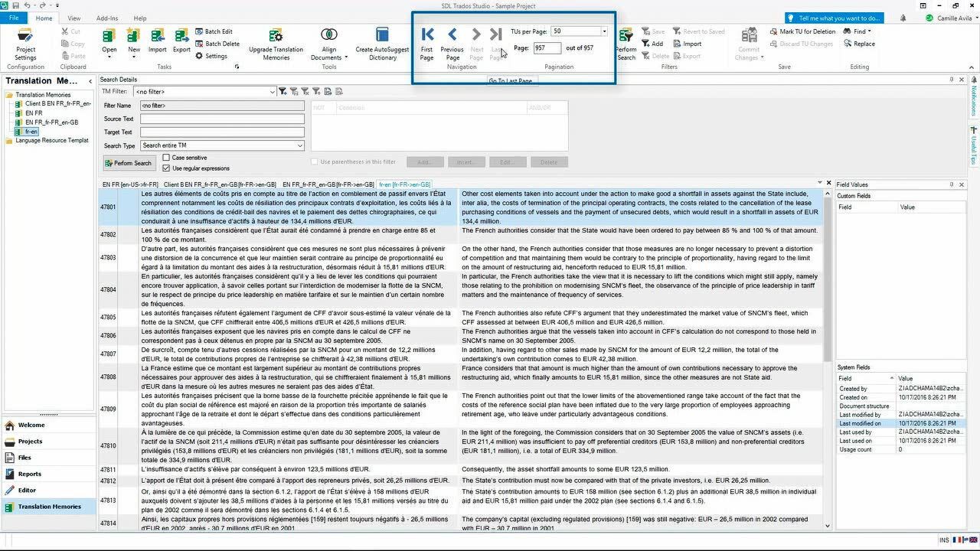Open the TUs per Page dropdown
Viewport: 980px width, 551px height.
click(604, 31)
